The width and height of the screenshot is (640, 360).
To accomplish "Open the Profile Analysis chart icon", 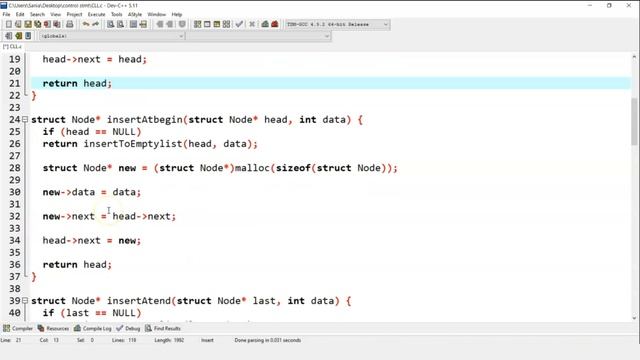I will click(265, 24).
